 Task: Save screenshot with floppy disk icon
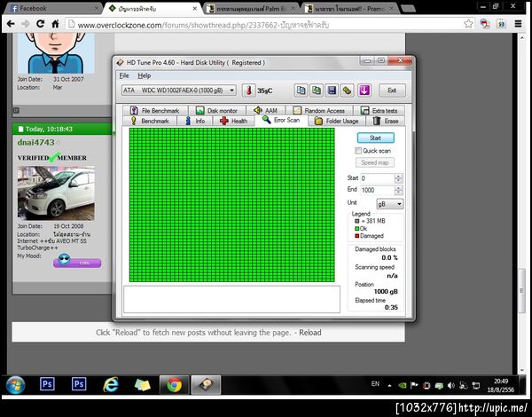pos(332,90)
